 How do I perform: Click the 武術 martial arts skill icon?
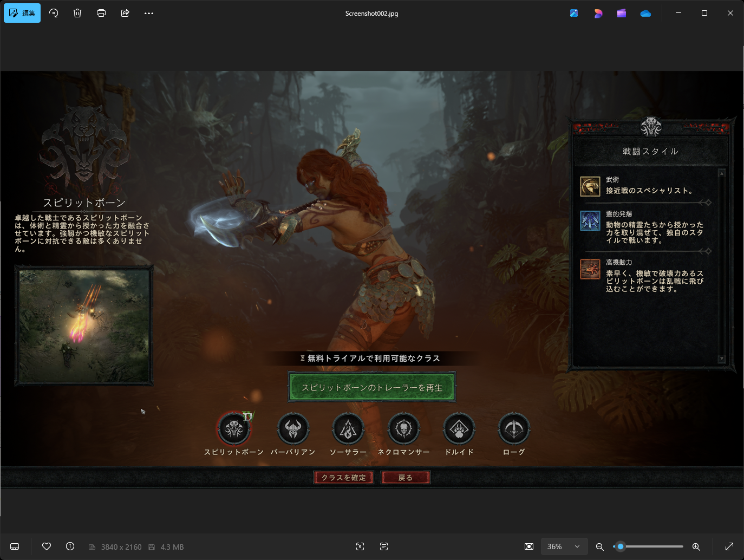point(590,186)
